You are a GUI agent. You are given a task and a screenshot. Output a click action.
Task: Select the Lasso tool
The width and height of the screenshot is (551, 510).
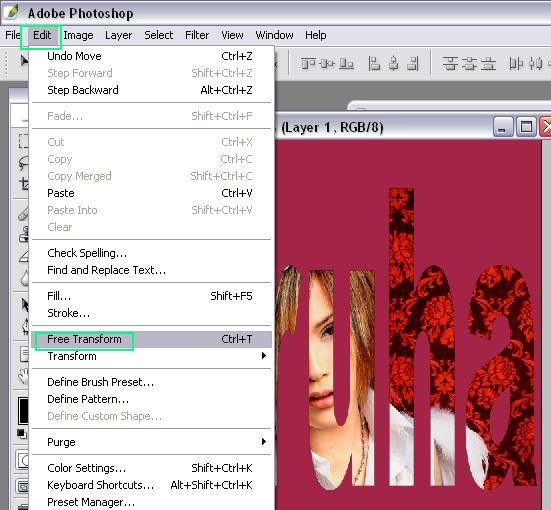23,163
